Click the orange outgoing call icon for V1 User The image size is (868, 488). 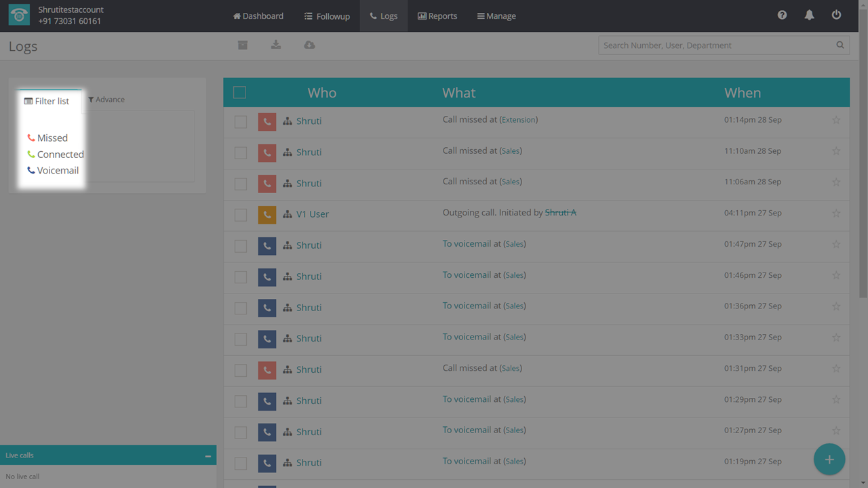(267, 214)
